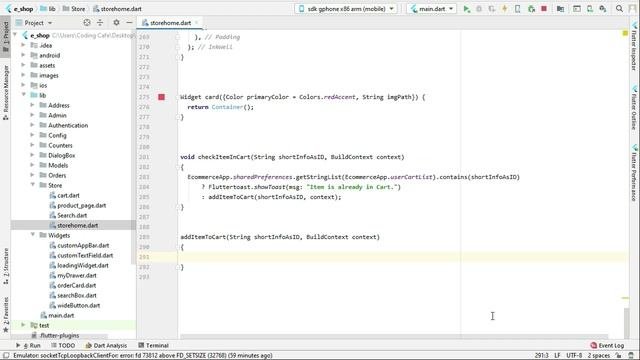640x360 pixels.
Task: Attach debugger to Android process icon
Action: point(531,9)
